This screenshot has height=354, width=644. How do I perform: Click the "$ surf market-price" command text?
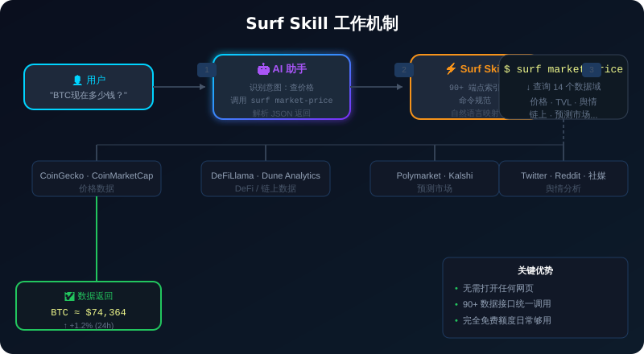[x=563, y=69]
